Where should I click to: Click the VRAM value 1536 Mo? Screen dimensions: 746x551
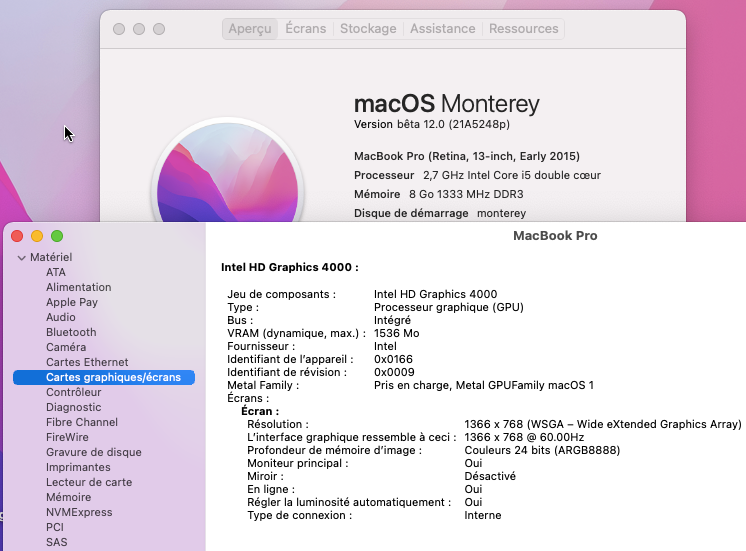[x=396, y=333]
